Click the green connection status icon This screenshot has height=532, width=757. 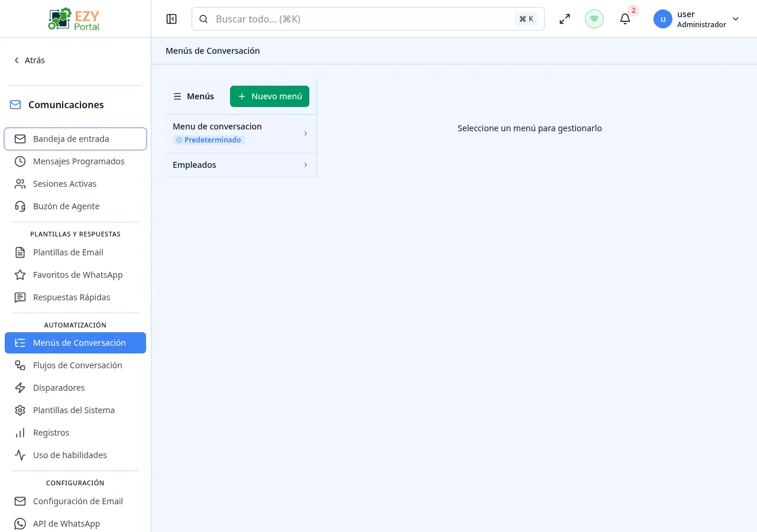tap(594, 19)
